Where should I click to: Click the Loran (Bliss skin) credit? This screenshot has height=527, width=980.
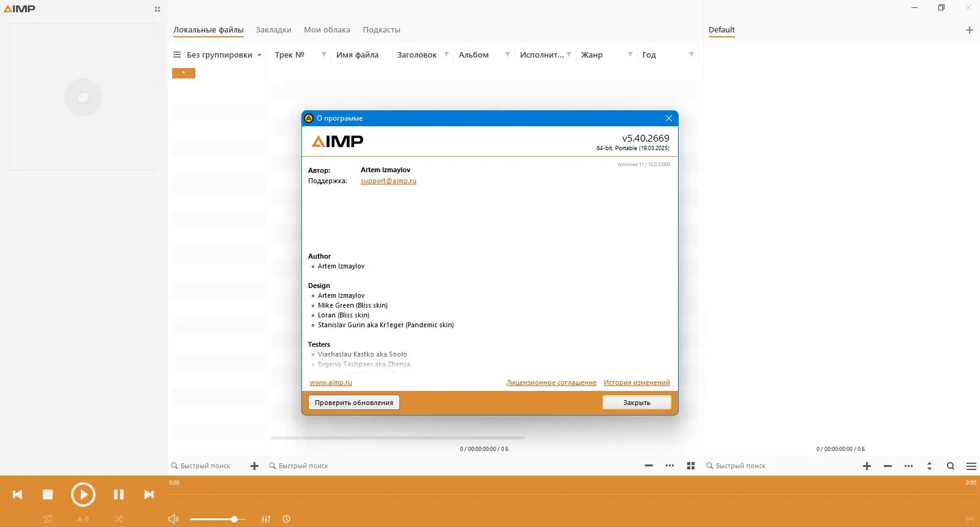(x=344, y=315)
